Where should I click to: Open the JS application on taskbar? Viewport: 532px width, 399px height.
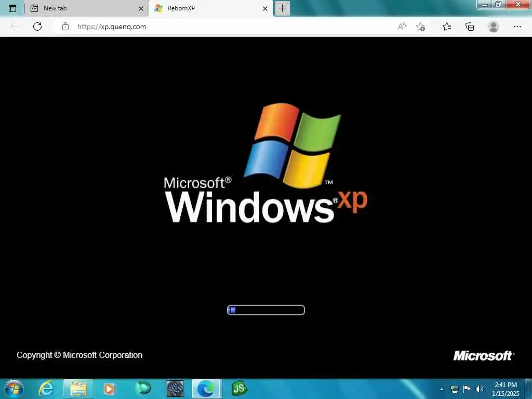tap(239, 389)
